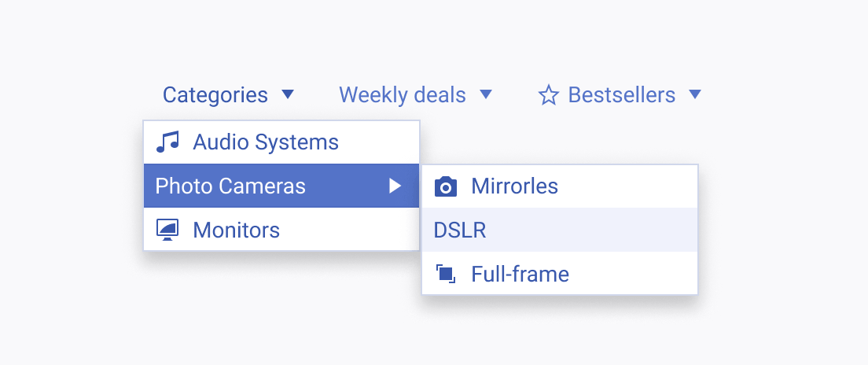Viewport: 868px width, 365px height.
Task: Expand the Bestsellers dropdown arrow
Action: click(x=695, y=94)
